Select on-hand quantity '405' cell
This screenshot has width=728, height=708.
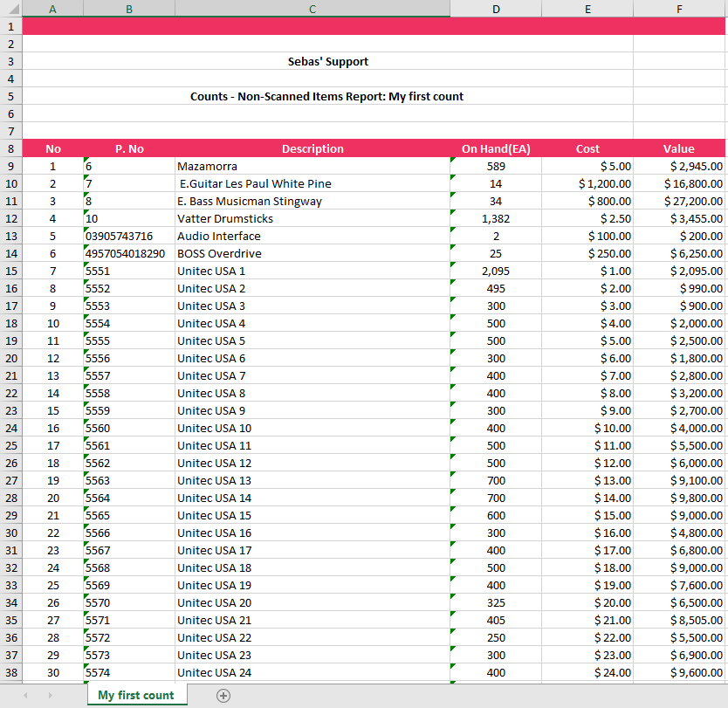point(496,620)
